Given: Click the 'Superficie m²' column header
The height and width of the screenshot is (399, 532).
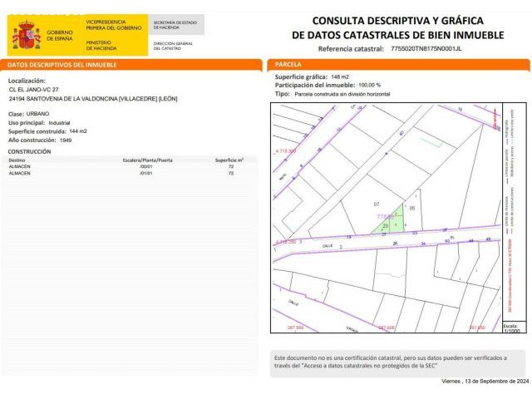Looking at the screenshot, I should 229,160.
